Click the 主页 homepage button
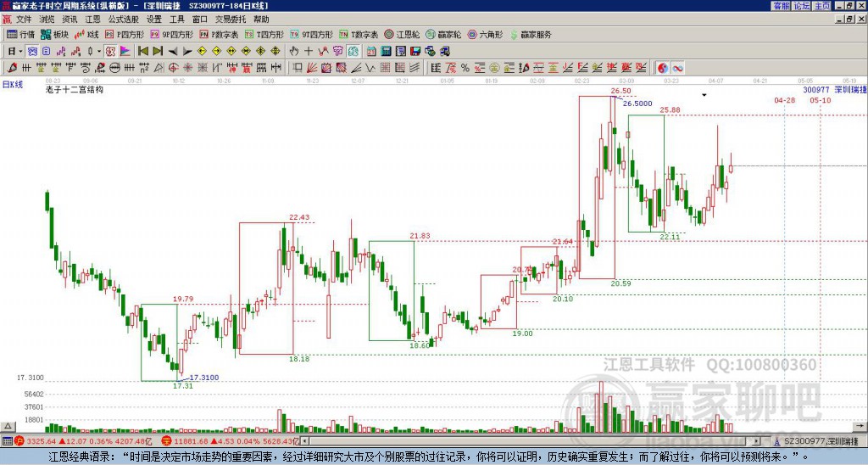The image size is (868, 465). [x=822, y=6]
